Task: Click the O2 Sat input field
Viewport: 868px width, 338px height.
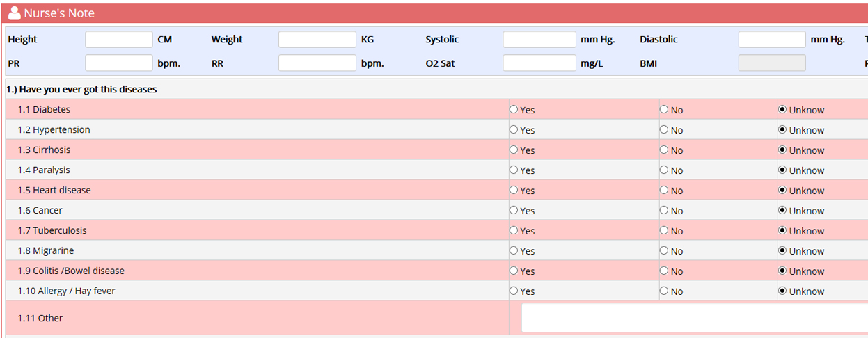Action: [x=539, y=63]
